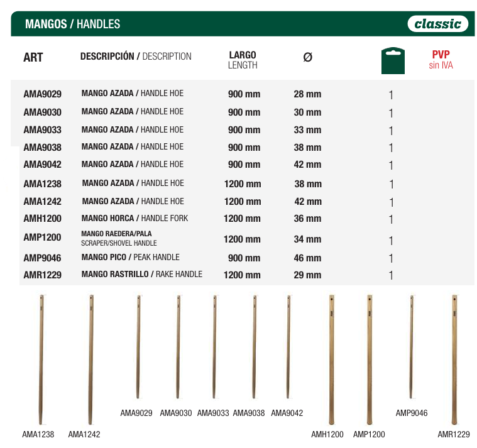Click MANGO RASTRILLO / RAKE HANDLE description
The image size is (477, 448).
pos(142,275)
